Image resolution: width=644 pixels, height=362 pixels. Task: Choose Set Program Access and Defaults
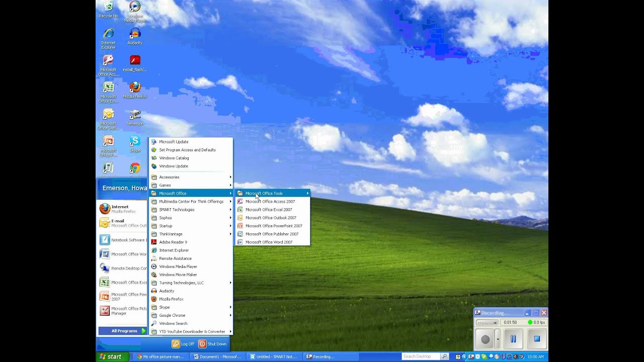point(191,150)
